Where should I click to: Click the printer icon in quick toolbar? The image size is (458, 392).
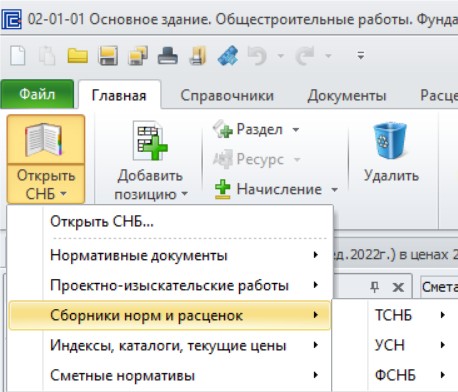(168, 56)
